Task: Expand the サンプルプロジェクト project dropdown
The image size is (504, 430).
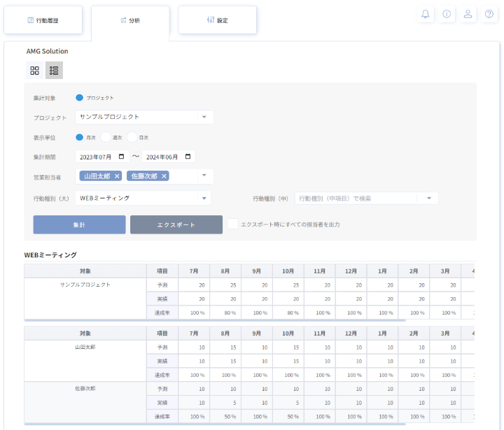Action: [x=204, y=117]
